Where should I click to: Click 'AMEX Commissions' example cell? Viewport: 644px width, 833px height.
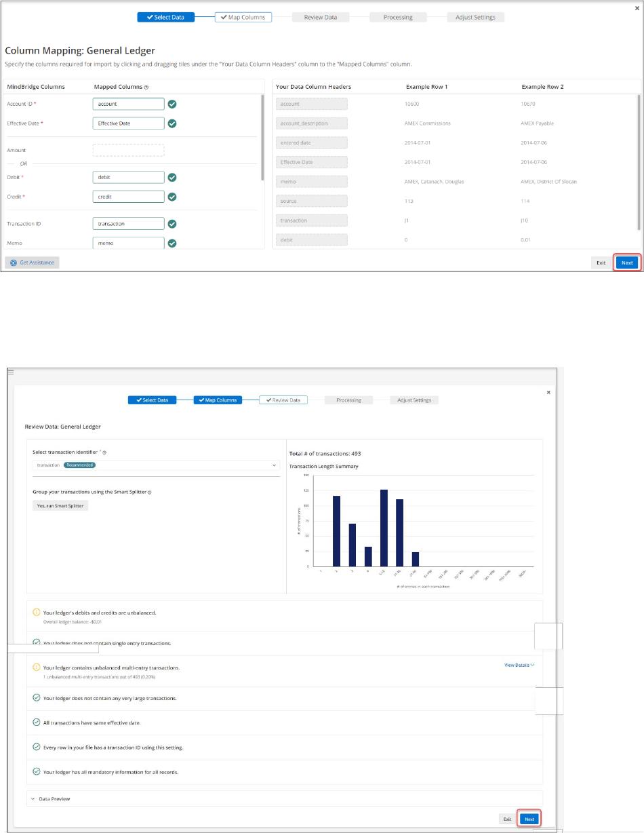tap(427, 123)
